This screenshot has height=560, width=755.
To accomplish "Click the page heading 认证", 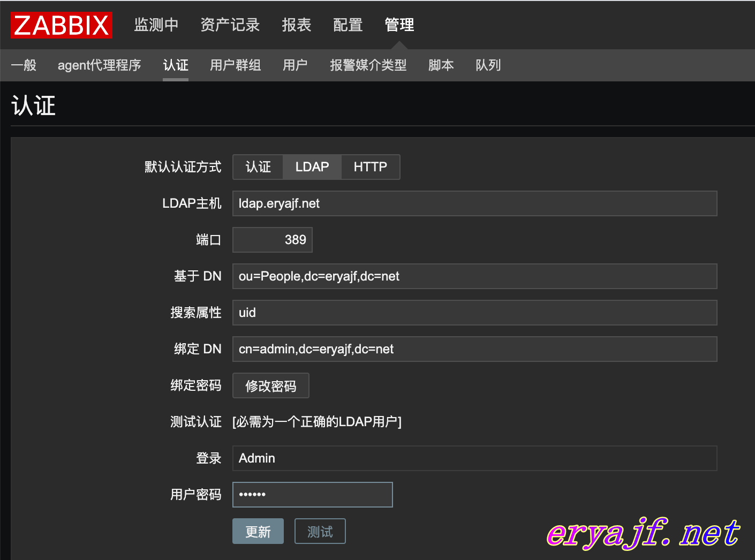I will [33, 105].
